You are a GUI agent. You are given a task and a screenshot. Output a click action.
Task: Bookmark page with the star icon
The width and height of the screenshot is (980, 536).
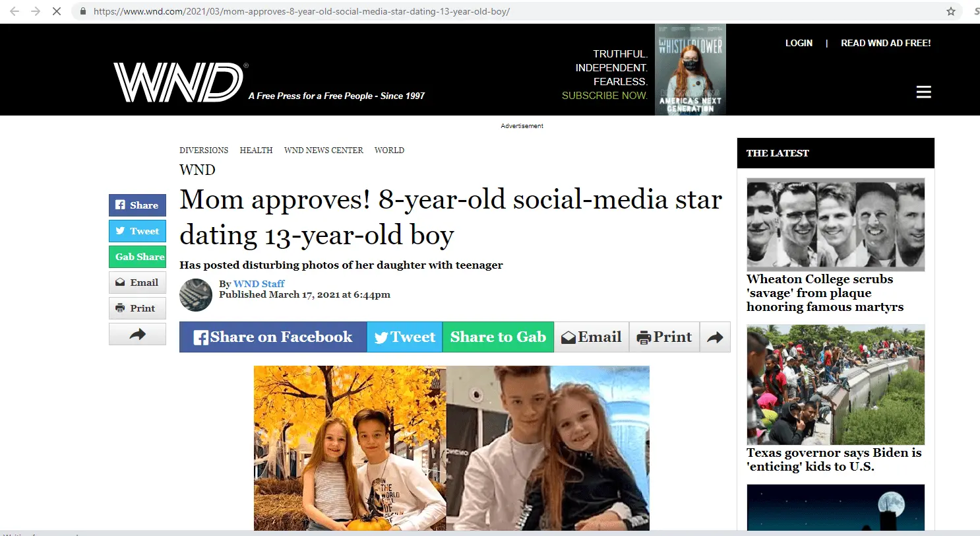[950, 11]
